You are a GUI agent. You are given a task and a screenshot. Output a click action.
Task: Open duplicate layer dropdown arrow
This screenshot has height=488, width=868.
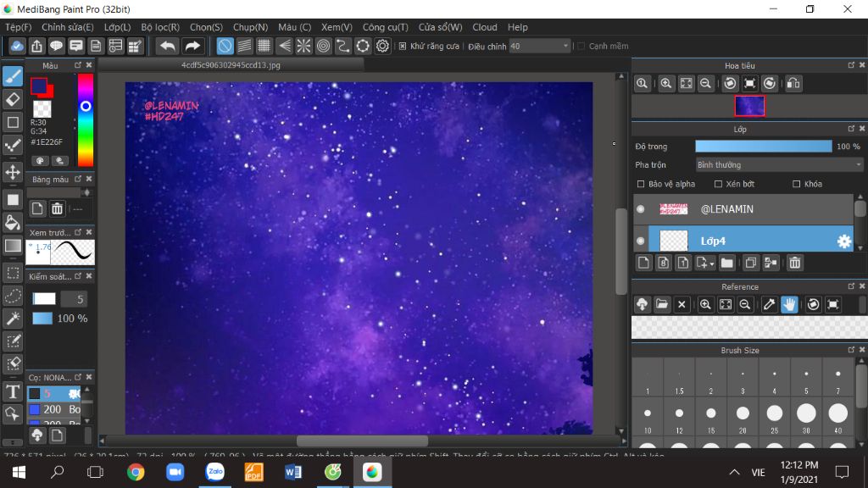[x=712, y=264]
